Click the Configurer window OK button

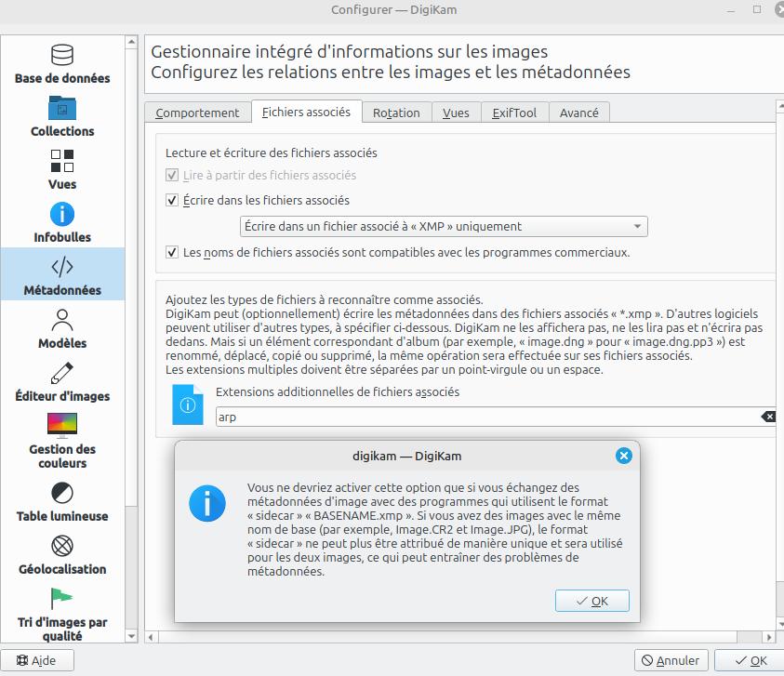click(x=750, y=660)
